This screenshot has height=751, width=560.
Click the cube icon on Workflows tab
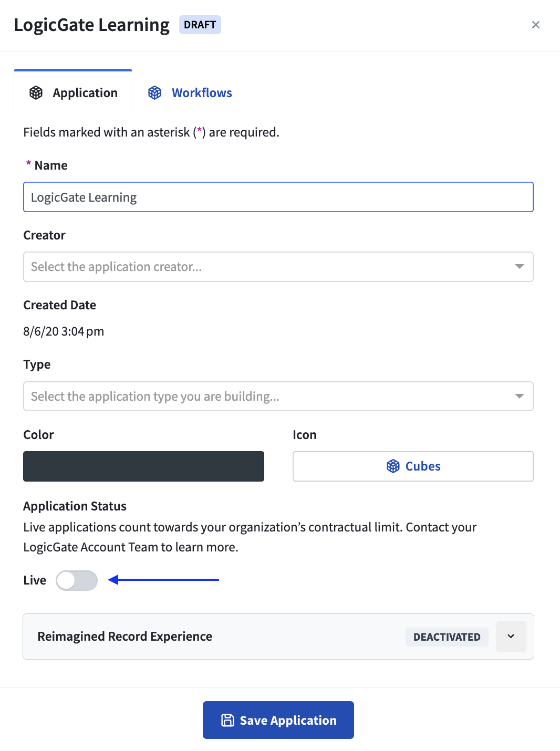[154, 93]
